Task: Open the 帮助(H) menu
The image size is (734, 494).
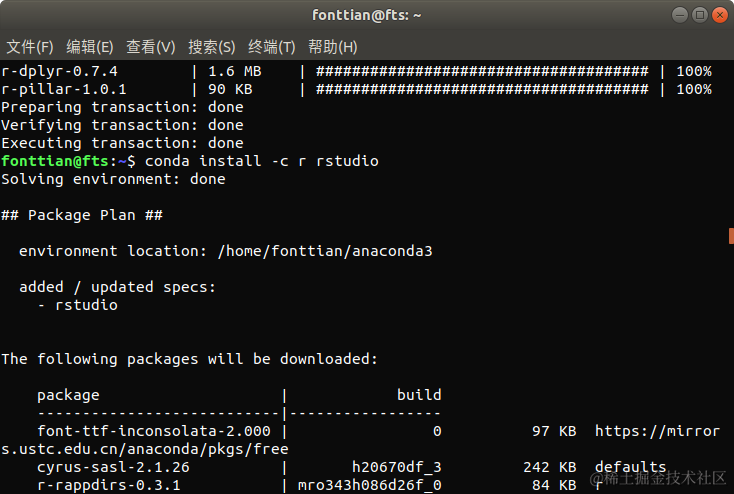Action: (332, 47)
